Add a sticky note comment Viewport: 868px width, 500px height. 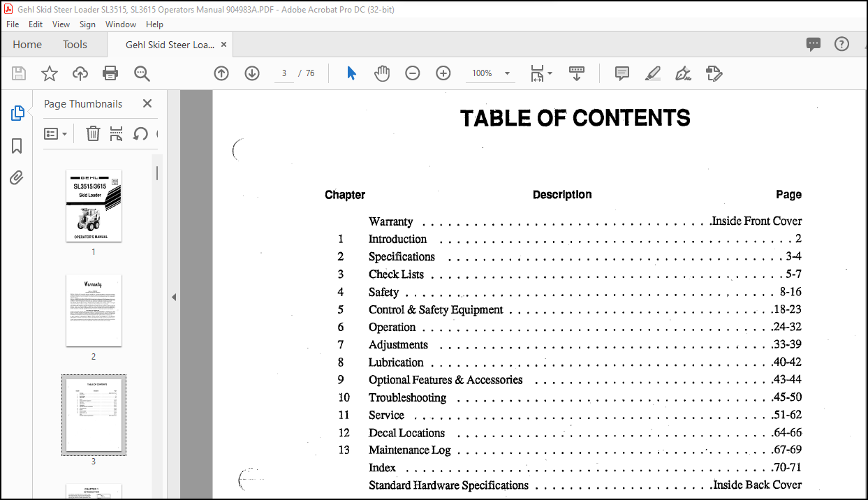(x=622, y=73)
